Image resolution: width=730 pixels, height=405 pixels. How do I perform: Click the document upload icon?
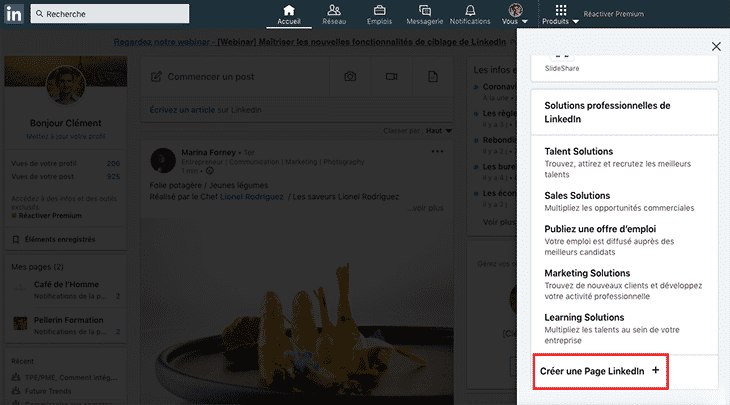(433, 76)
